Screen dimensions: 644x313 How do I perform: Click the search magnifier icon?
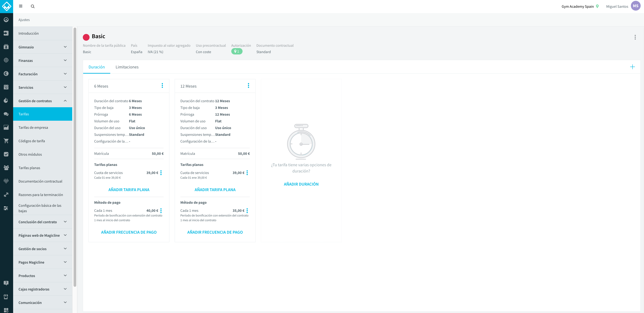pyautogui.click(x=33, y=7)
